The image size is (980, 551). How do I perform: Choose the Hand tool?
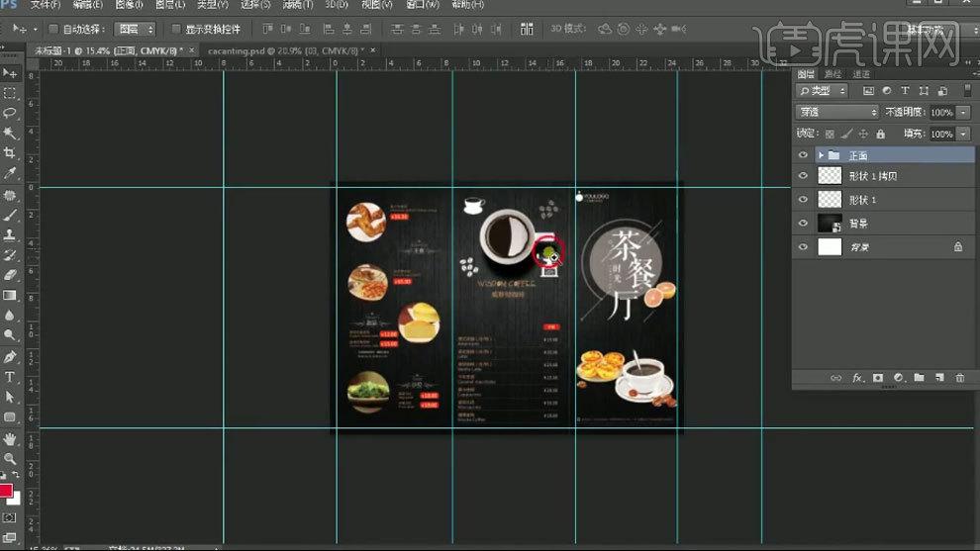click(x=10, y=438)
